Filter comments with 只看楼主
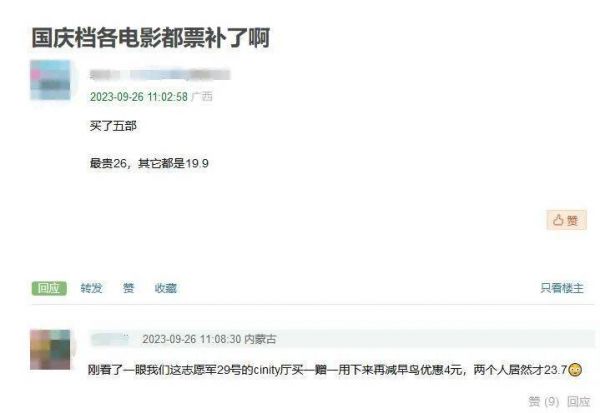Screen dimensions: 600x413 coord(562,288)
